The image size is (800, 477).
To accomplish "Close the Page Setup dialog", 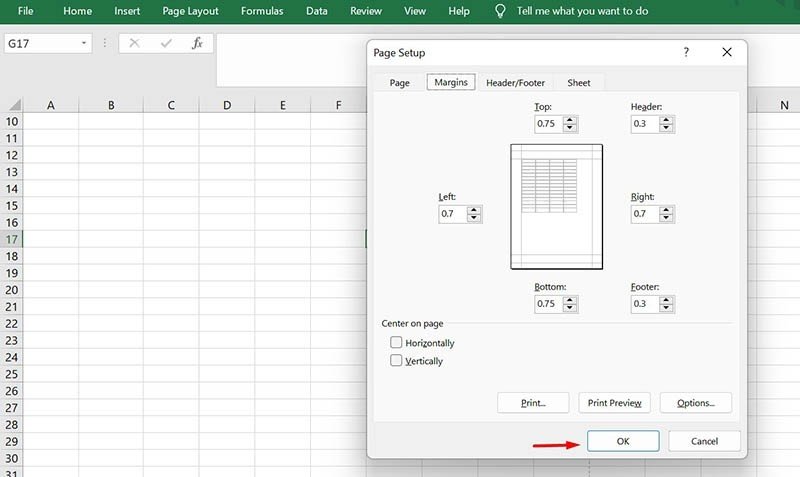I will coord(727,52).
